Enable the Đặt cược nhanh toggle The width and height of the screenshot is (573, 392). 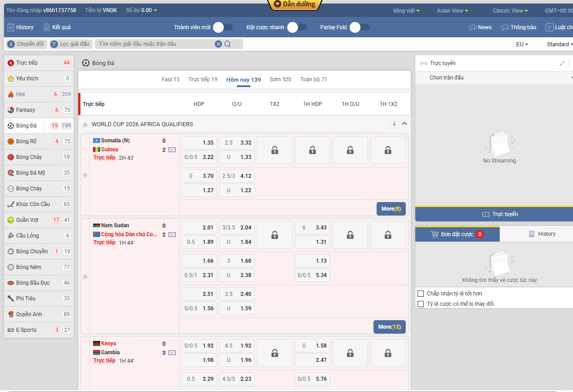[297, 27]
